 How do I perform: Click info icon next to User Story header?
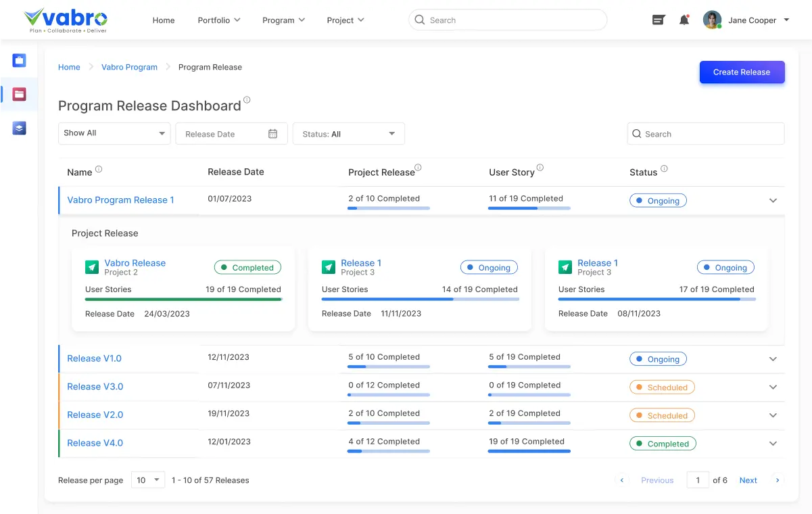point(540,168)
